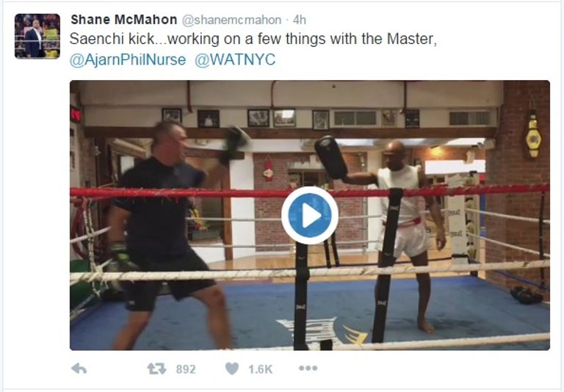Open Shane McMahon's profile avatar
This screenshot has height=392, width=564.
pyautogui.click(x=37, y=36)
